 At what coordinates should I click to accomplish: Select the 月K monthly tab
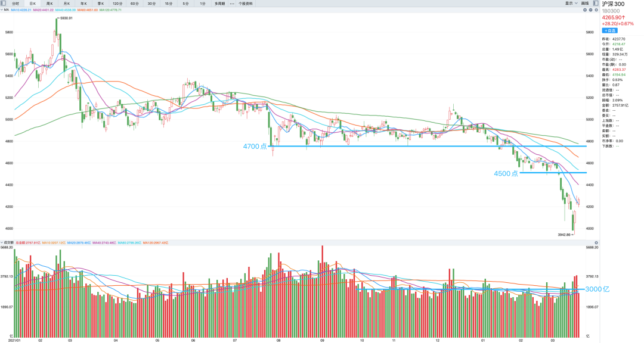(66, 4)
